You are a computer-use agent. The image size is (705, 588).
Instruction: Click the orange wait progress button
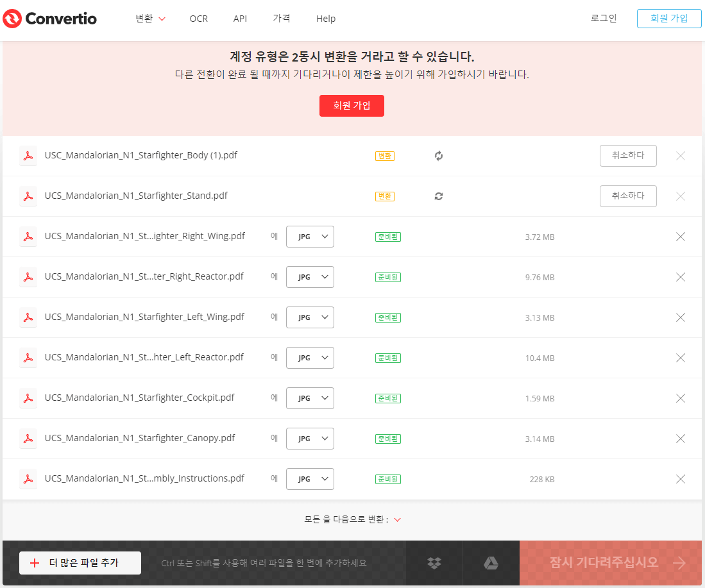point(610,563)
